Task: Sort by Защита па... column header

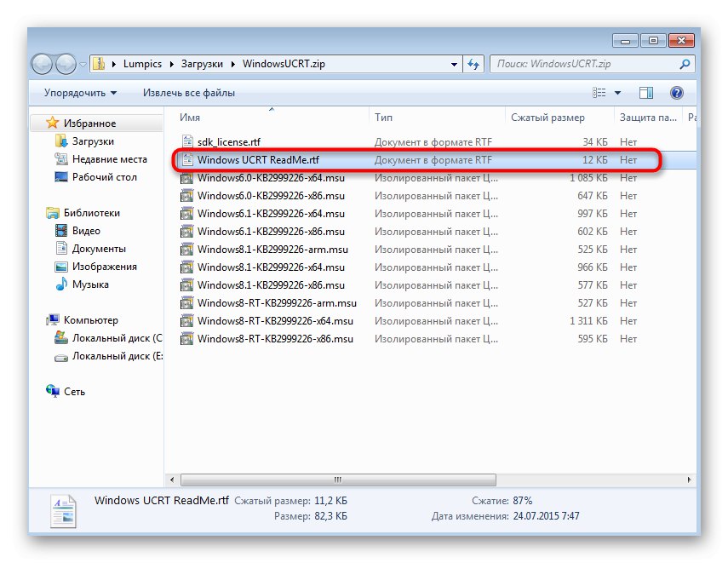Action: (648, 118)
